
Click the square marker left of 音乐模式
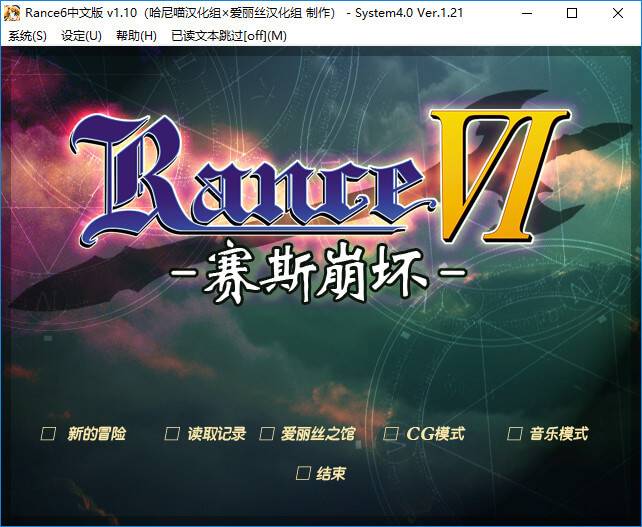coord(514,434)
